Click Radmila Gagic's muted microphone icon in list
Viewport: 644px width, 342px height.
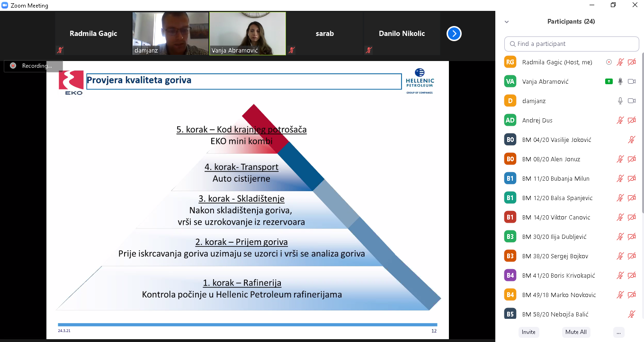pyautogui.click(x=620, y=62)
